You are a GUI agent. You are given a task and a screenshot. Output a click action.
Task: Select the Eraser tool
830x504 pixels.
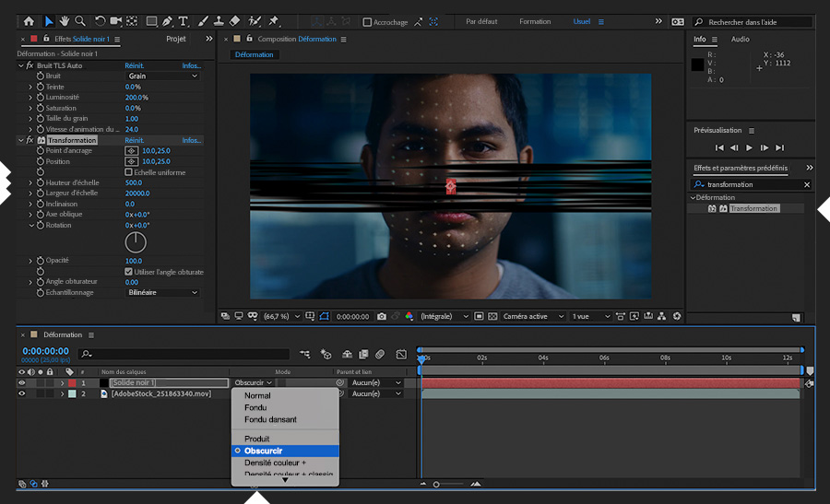tap(234, 20)
